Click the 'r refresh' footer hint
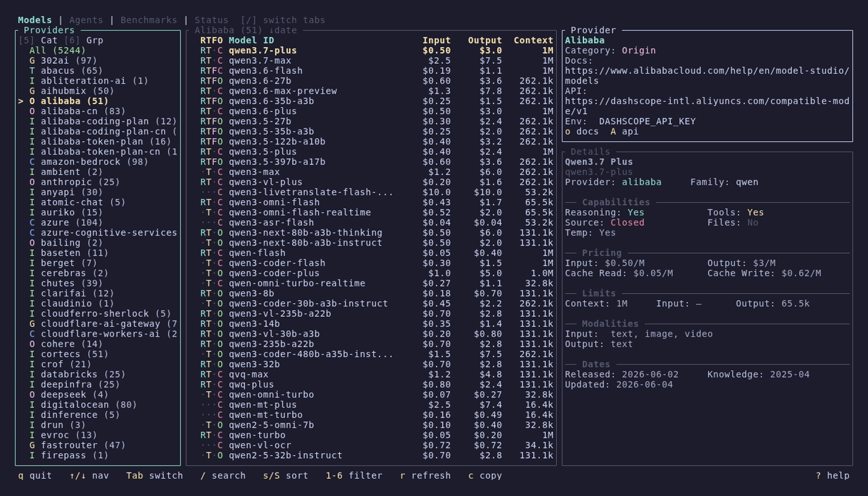Viewport: 868px width, 496px height. (425, 476)
